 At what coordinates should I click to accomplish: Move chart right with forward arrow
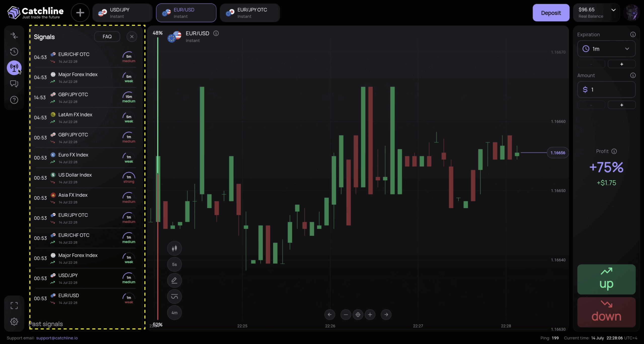pyautogui.click(x=386, y=315)
